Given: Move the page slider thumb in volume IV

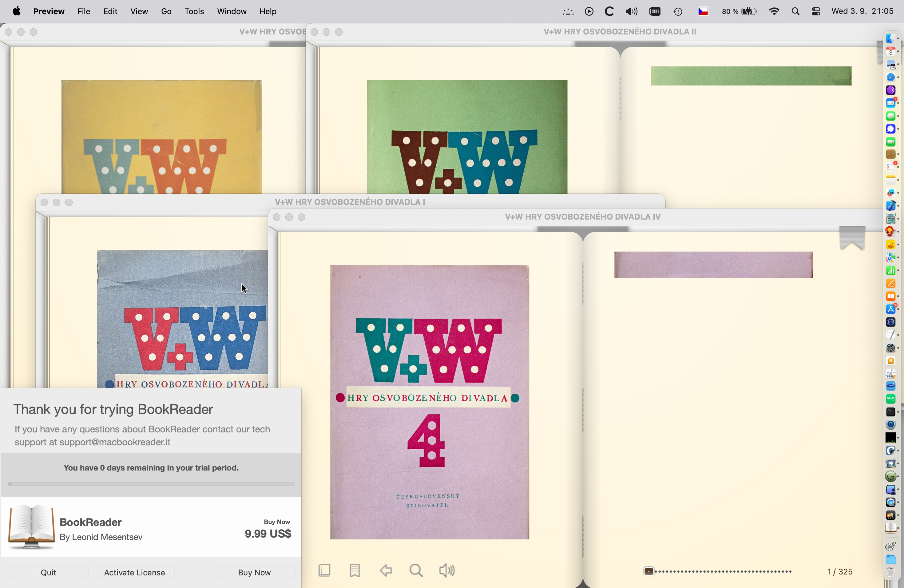Looking at the screenshot, I should click(x=649, y=571).
